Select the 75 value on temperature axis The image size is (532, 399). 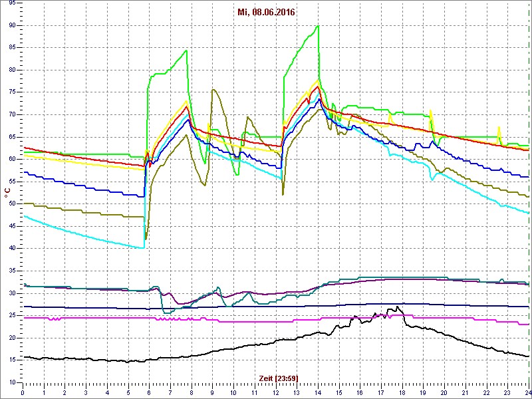click(x=11, y=92)
